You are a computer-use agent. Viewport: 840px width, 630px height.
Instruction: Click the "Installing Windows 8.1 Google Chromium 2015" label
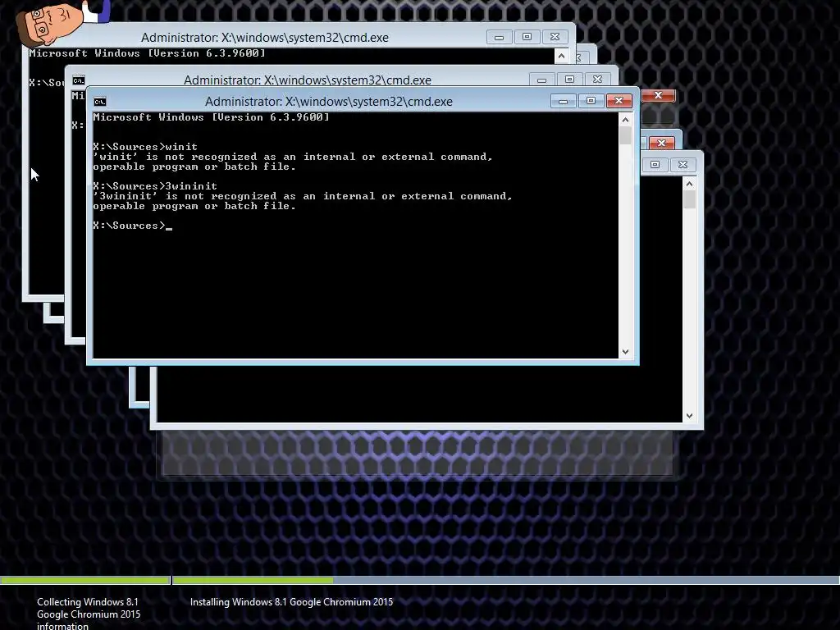tap(291, 602)
